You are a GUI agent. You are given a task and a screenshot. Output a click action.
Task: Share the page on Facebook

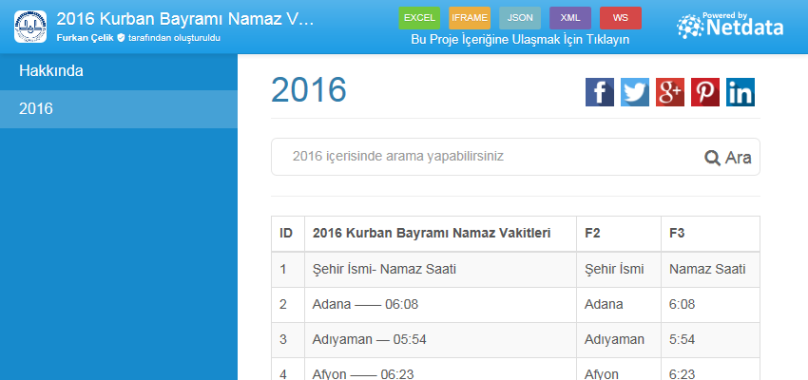(599, 92)
